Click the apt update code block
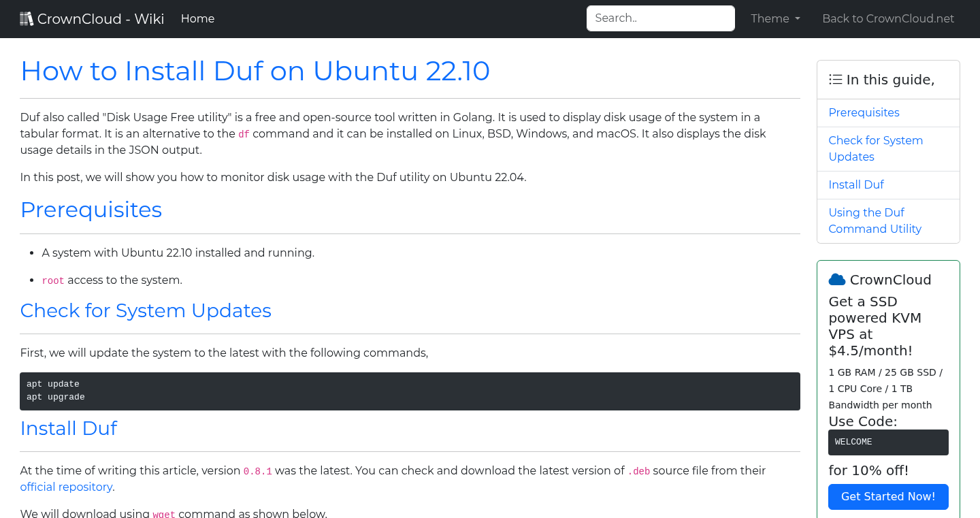 tap(408, 391)
